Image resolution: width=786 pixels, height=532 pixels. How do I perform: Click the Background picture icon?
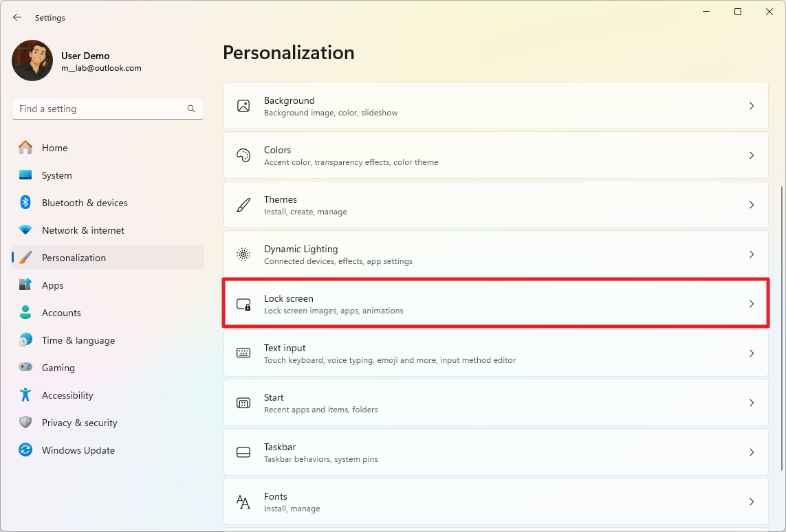point(243,106)
